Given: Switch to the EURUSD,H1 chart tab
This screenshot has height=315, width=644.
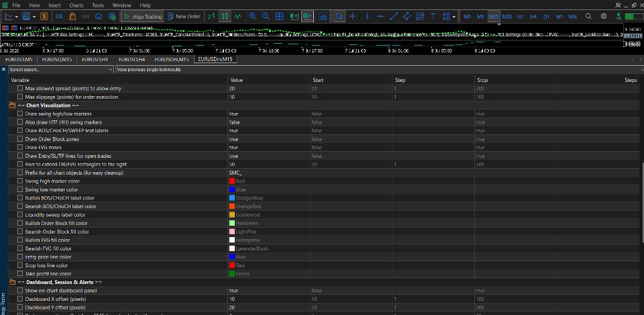Looking at the screenshot, I should point(95,59).
